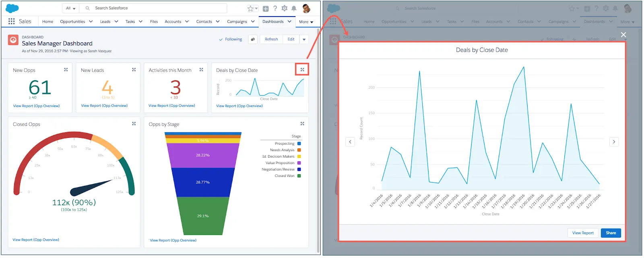
Task: Expand the Deals by Close Date component
Action: pos(302,70)
